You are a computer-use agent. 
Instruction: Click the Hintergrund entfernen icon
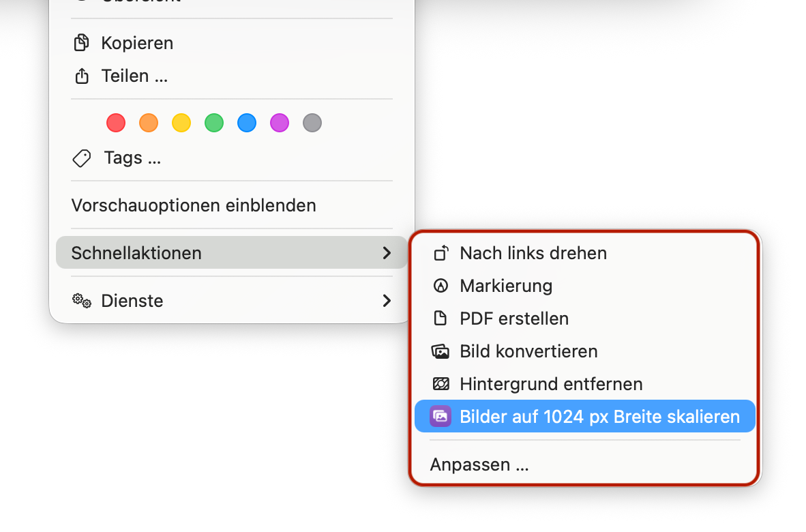click(x=441, y=384)
